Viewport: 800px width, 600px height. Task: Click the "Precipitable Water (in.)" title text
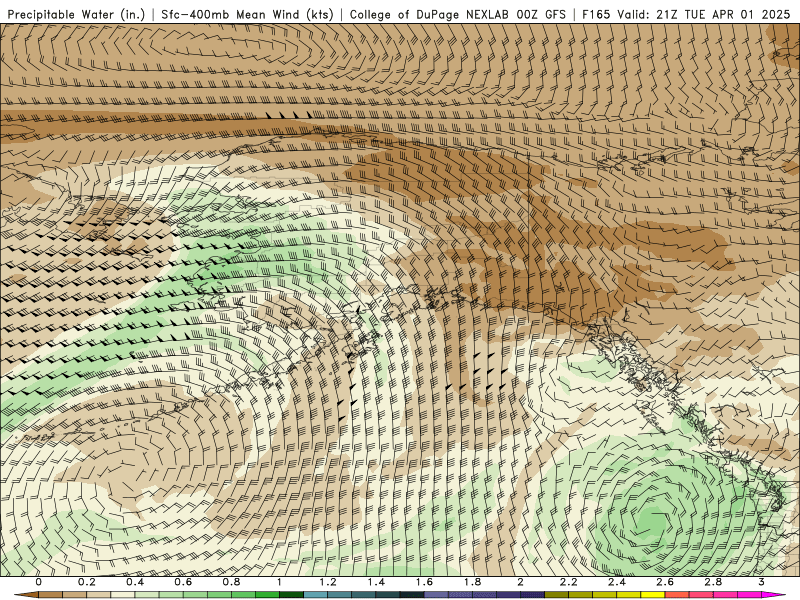[76, 14]
